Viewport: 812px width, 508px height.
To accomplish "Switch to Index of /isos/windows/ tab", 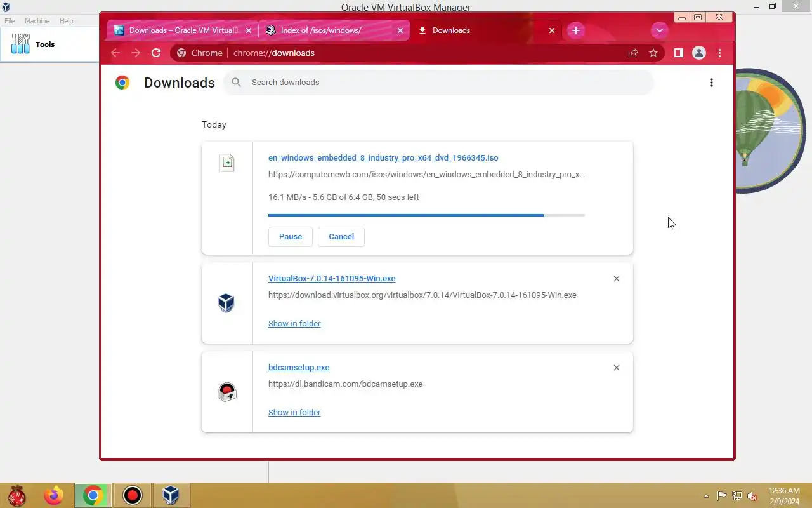I will click(334, 30).
